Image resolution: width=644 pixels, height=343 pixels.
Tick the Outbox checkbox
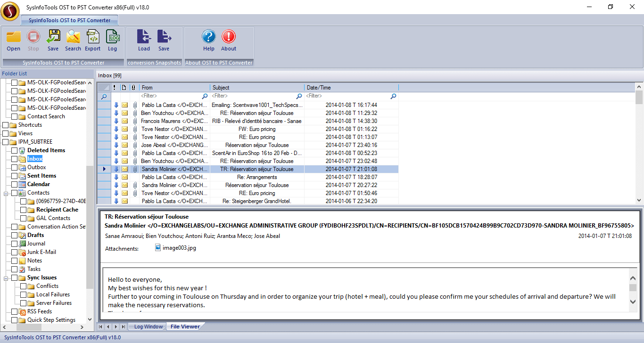click(x=15, y=167)
